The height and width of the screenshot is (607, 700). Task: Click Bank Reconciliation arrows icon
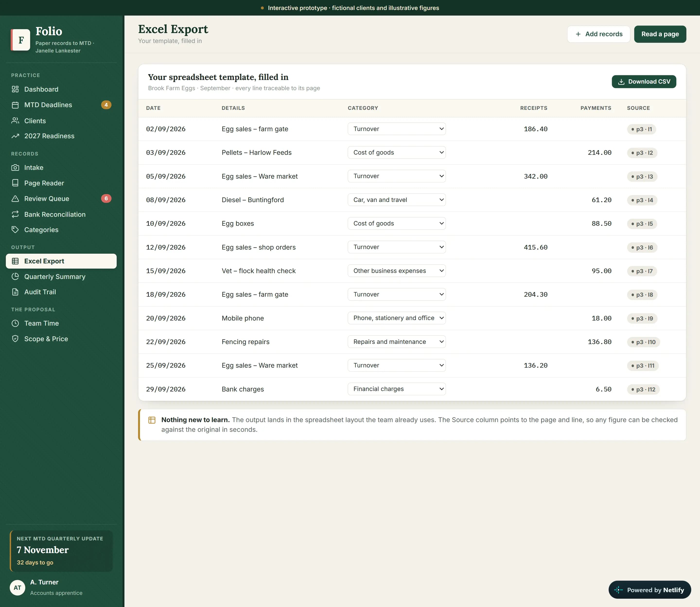[x=15, y=214]
